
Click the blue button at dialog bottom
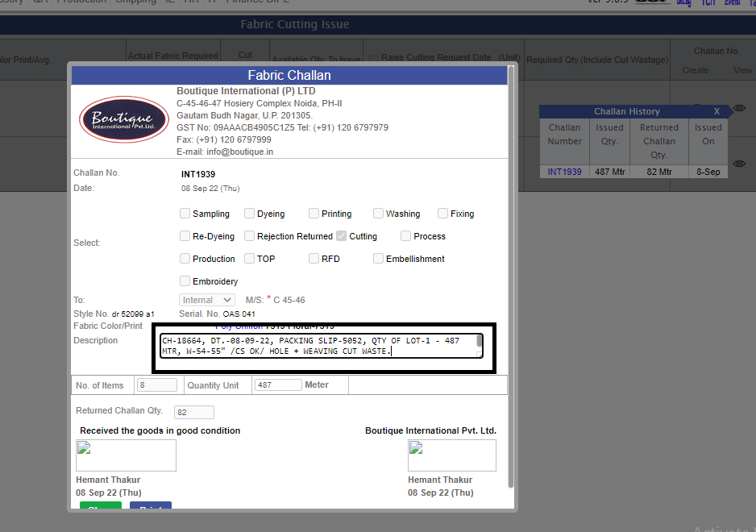[x=151, y=505]
